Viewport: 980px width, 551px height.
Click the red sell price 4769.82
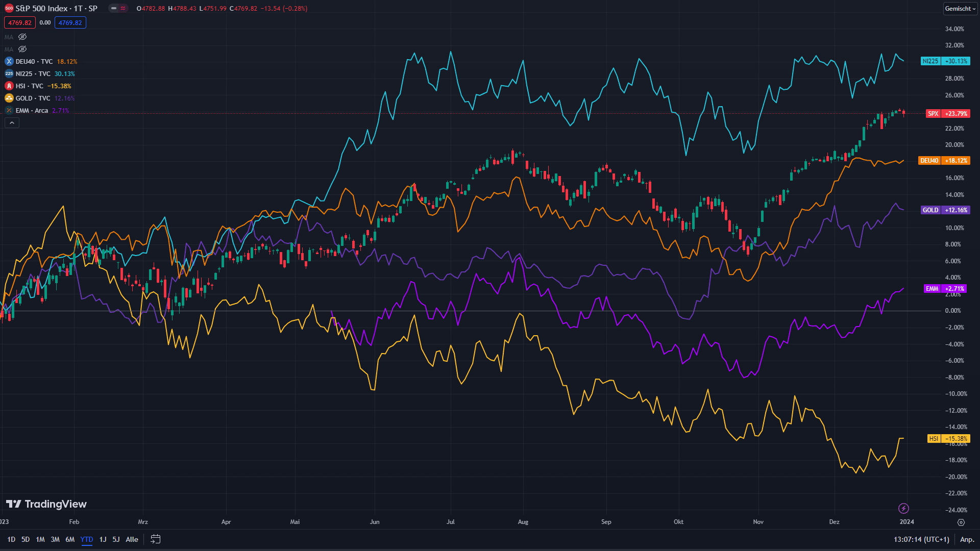[x=20, y=22]
